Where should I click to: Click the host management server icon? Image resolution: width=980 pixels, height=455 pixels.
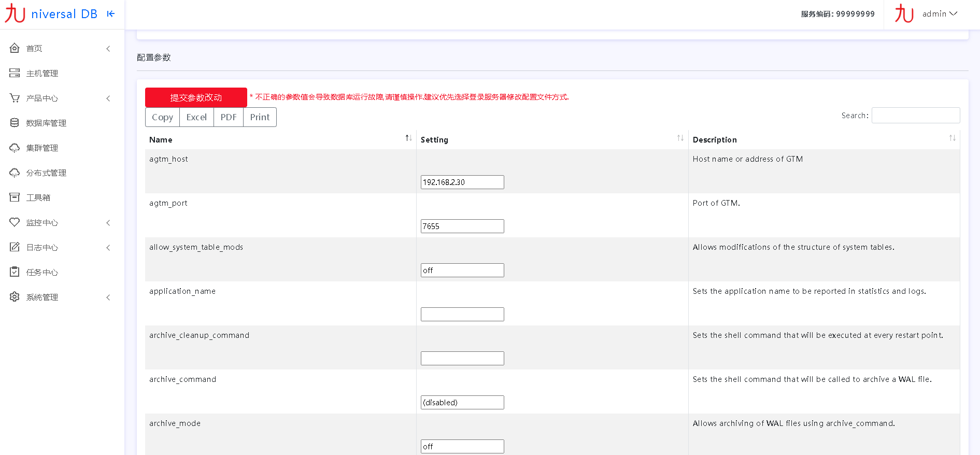pyautogui.click(x=15, y=73)
